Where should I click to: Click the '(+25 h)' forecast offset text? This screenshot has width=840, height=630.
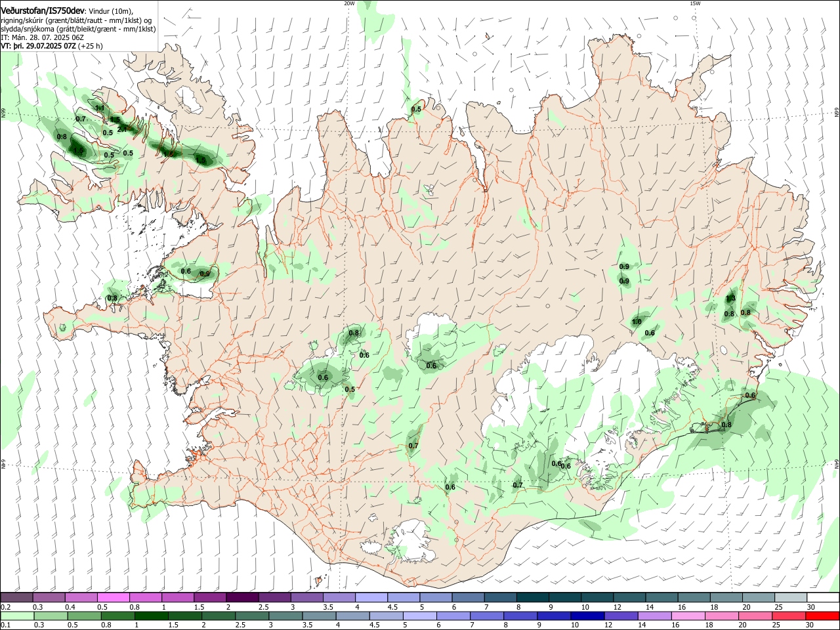90,46
